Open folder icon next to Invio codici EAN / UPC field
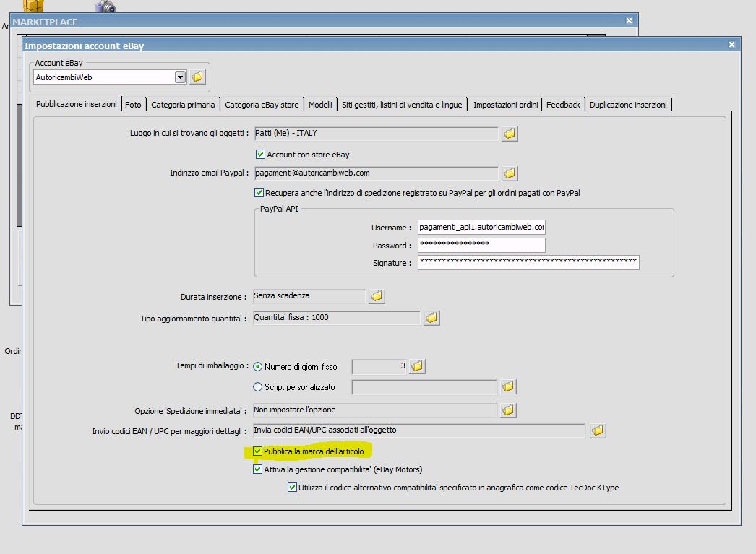Image resolution: width=756 pixels, height=554 pixels. (x=598, y=430)
